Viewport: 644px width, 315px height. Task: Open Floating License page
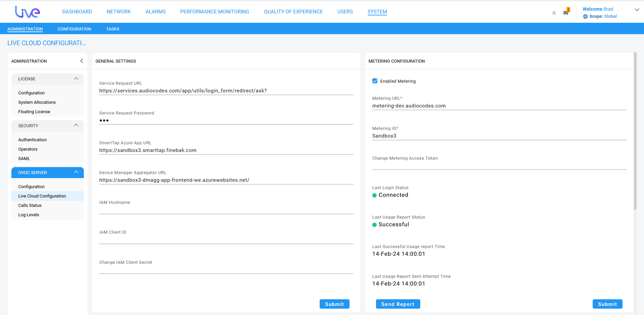pos(34,112)
